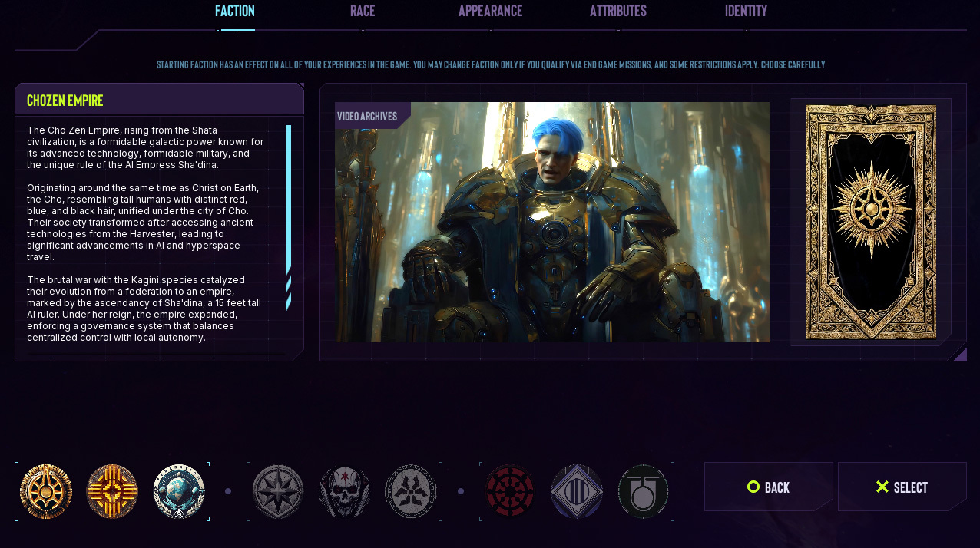
Task: Pick the blue planet federation emblem
Action: 179,491
